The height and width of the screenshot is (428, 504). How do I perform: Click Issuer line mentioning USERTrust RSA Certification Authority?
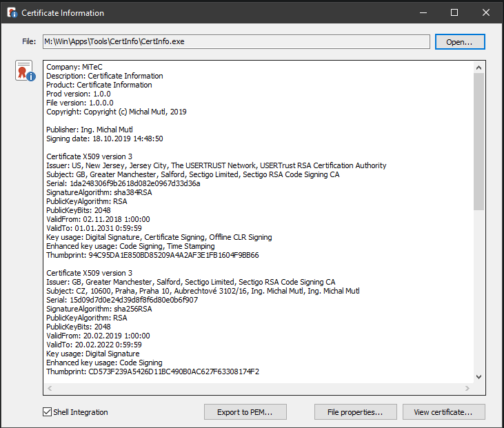point(216,165)
